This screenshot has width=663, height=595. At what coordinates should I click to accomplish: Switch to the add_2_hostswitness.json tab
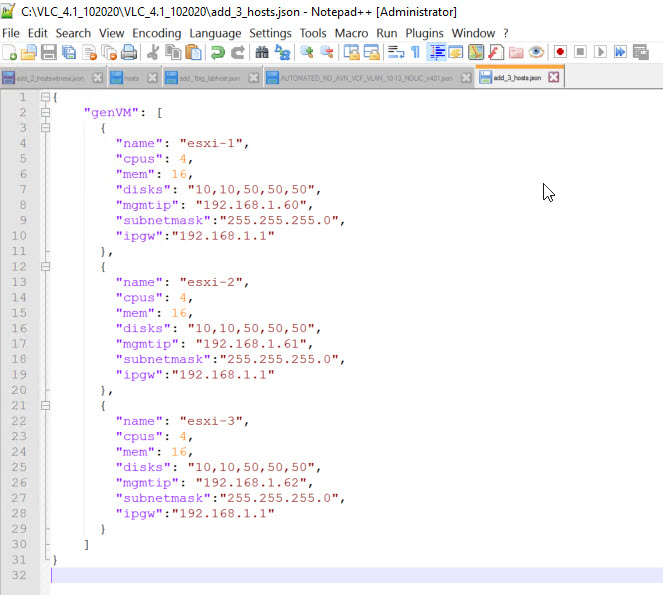[45, 77]
